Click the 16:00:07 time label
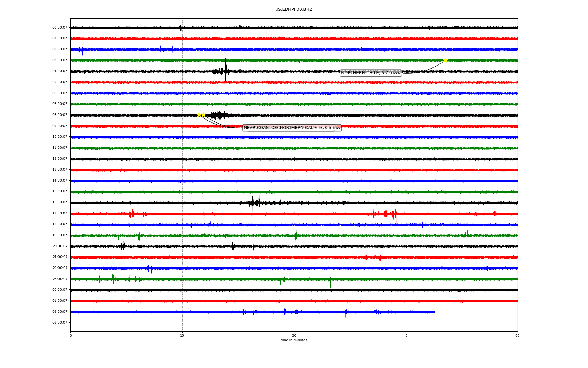Image resolution: width=588 pixels, height=368 pixels. pyautogui.click(x=60, y=202)
